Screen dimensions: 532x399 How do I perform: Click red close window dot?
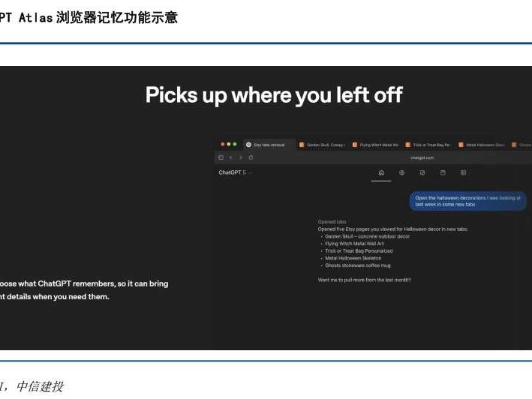[223, 144]
